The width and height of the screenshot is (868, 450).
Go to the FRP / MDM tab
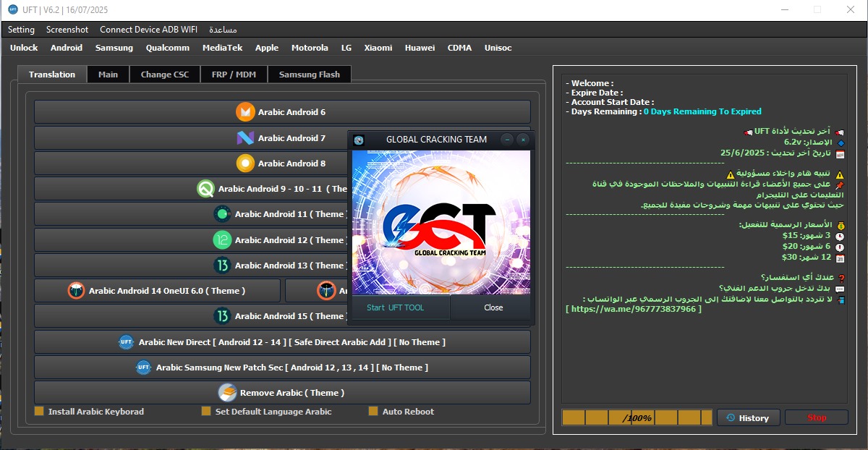tap(234, 75)
